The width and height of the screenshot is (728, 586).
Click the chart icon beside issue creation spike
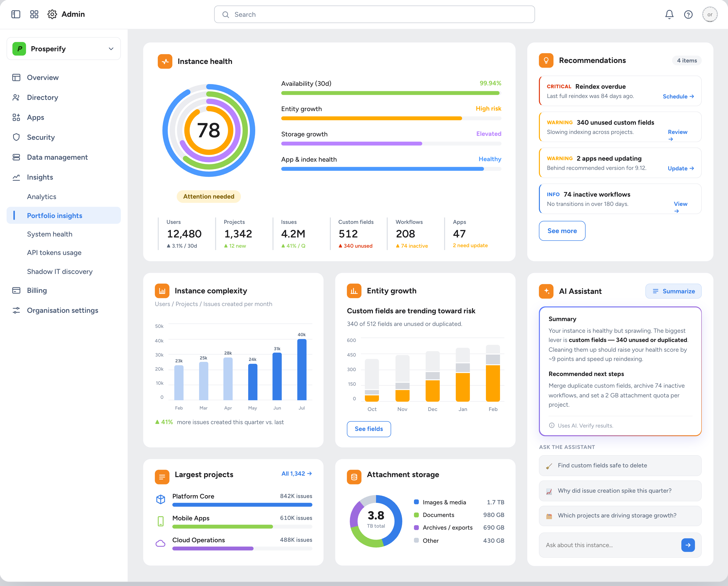click(x=549, y=491)
